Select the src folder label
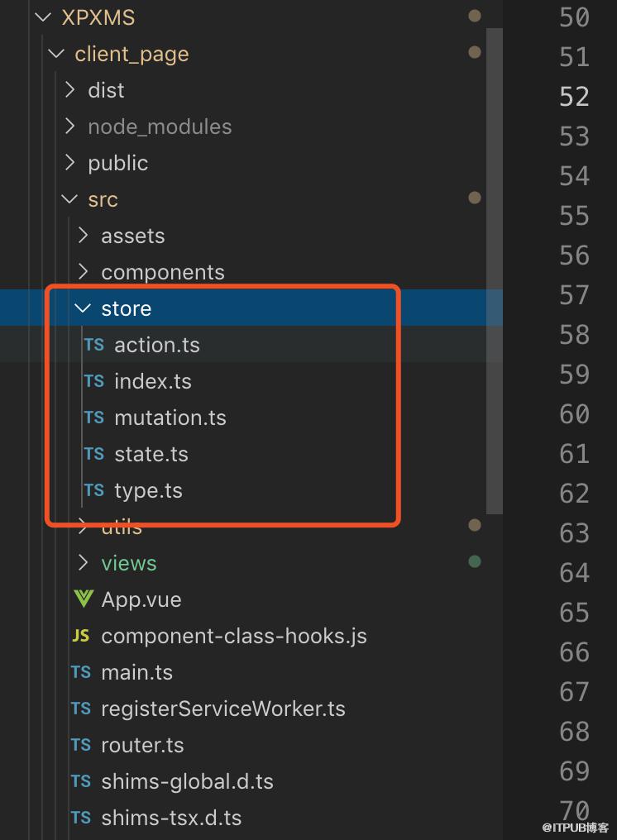Image resolution: width=617 pixels, height=840 pixels. coord(103,199)
